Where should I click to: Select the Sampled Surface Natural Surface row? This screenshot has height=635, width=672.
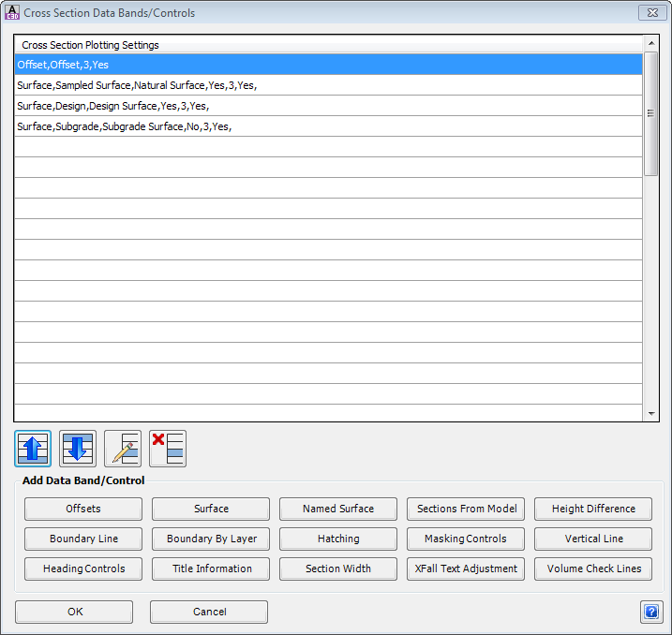(328, 85)
